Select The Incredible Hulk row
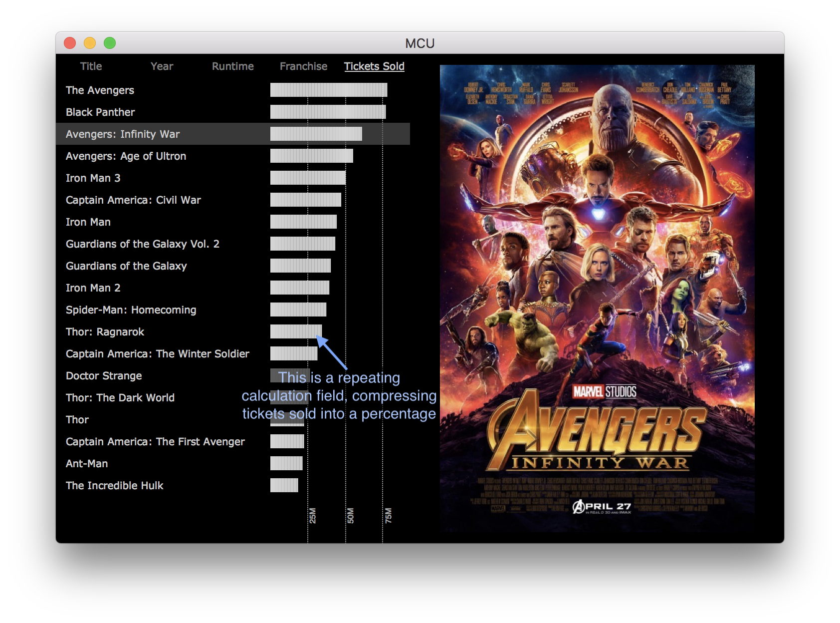 pyautogui.click(x=114, y=486)
